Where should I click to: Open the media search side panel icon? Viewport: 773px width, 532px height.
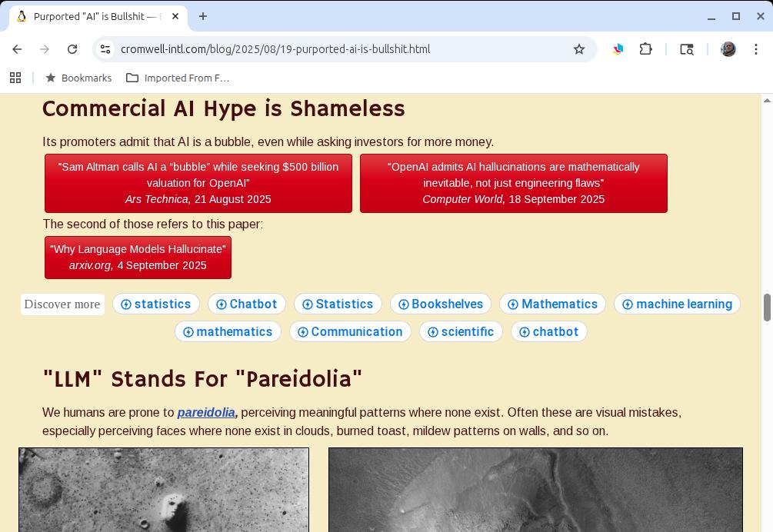pos(687,49)
